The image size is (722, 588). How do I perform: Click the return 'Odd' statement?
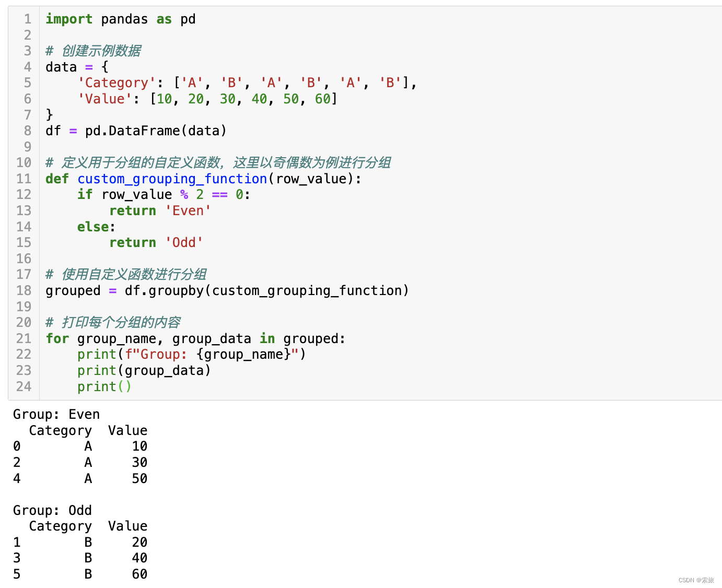(156, 243)
